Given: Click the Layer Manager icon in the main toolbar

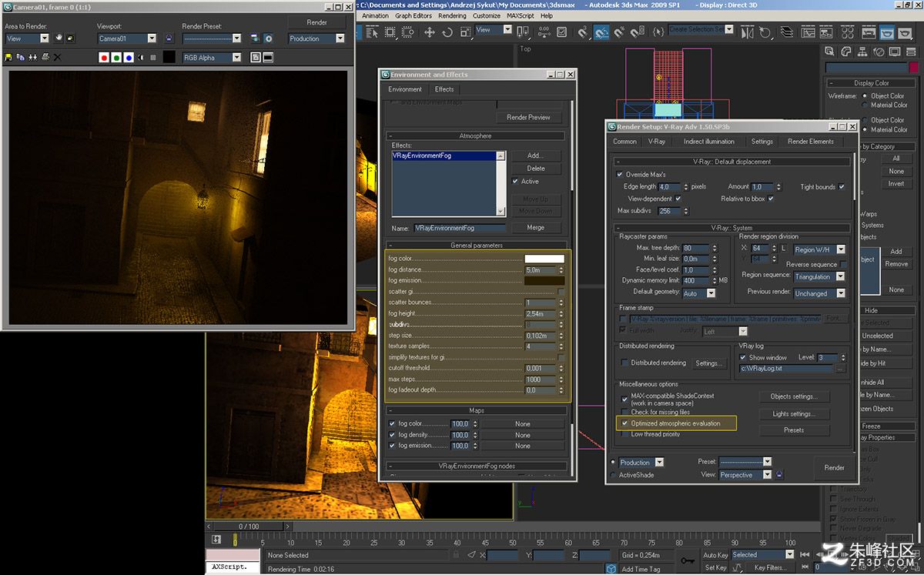Looking at the screenshot, I should 785,32.
